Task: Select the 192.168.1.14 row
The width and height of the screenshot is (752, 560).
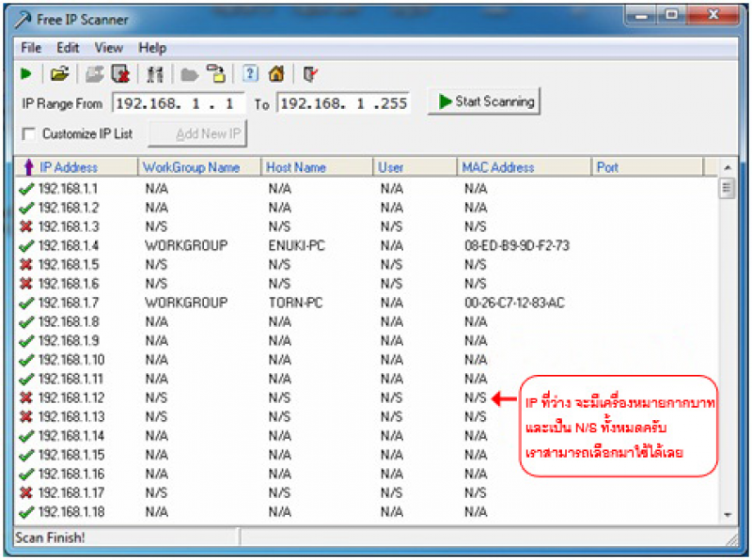Action: [x=367, y=436]
